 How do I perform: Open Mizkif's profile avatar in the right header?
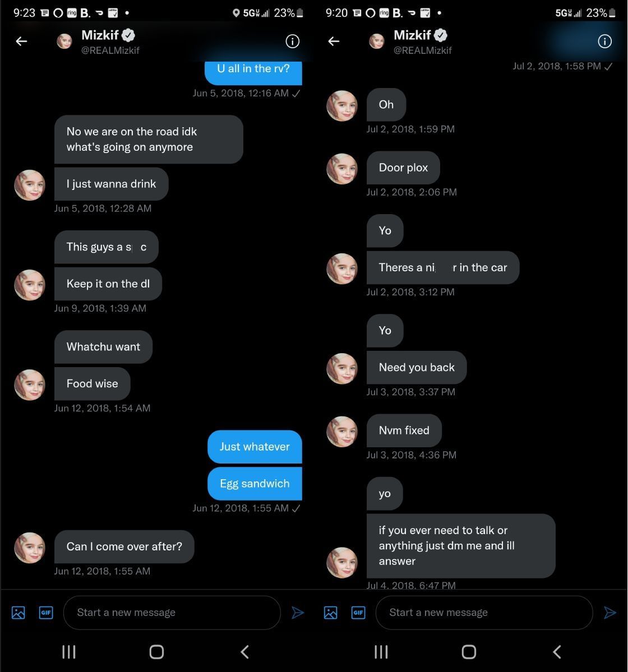376,41
